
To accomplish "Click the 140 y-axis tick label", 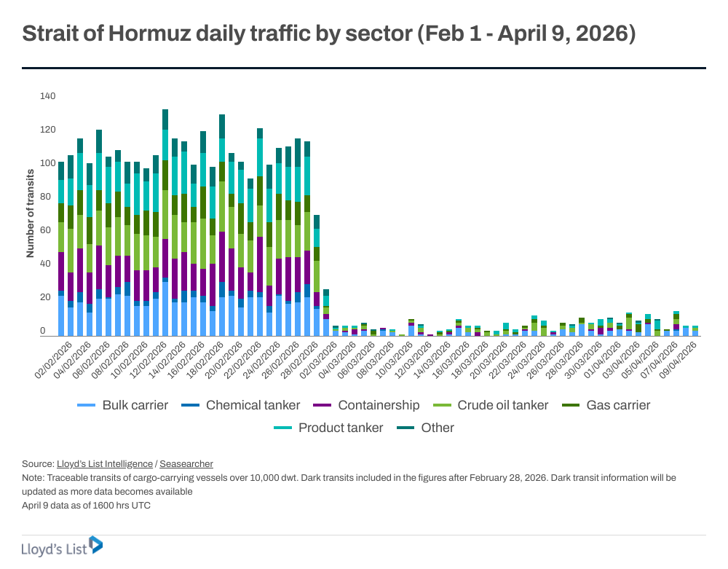I will pyautogui.click(x=47, y=96).
